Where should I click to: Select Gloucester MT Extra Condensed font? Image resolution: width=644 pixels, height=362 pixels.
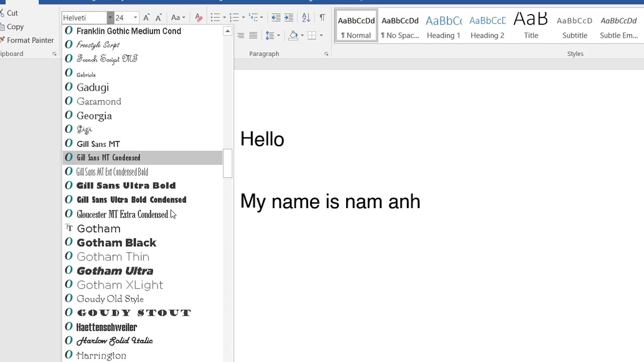(142, 214)
